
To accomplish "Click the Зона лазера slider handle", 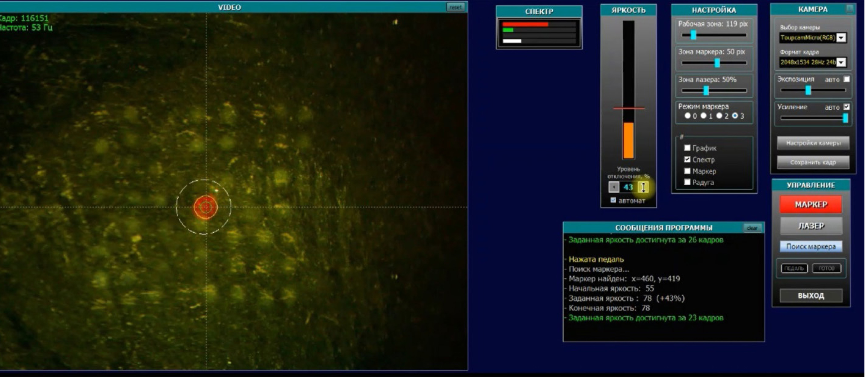I will coord(706,90).
